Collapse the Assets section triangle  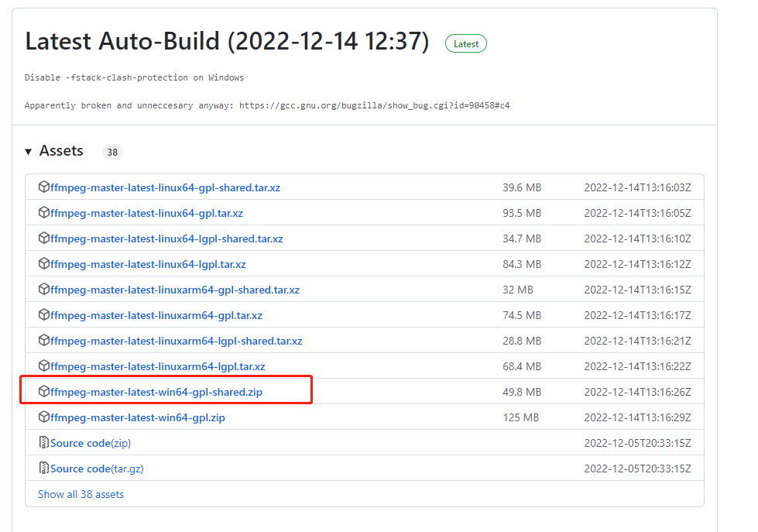click(x=29, y=152)
